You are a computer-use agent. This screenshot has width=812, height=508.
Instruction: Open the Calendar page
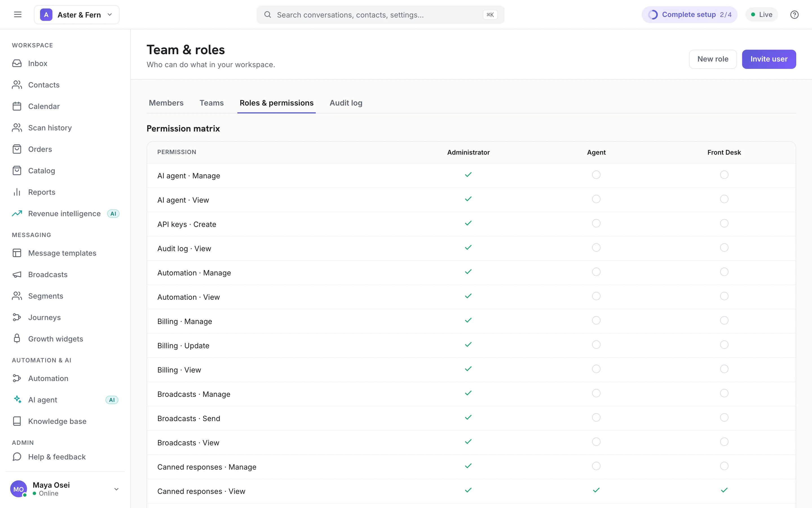(65, 106)
